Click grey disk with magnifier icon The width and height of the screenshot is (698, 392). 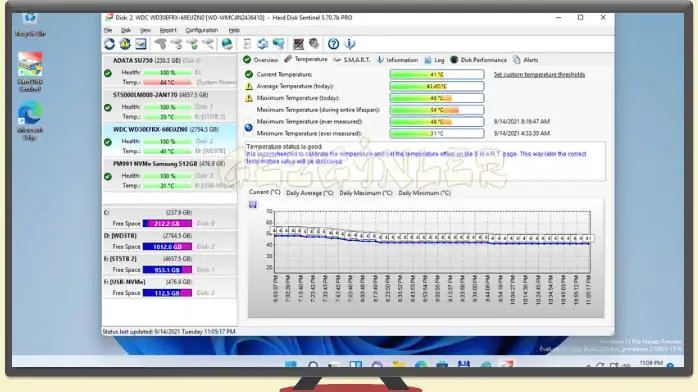(208, 44)
